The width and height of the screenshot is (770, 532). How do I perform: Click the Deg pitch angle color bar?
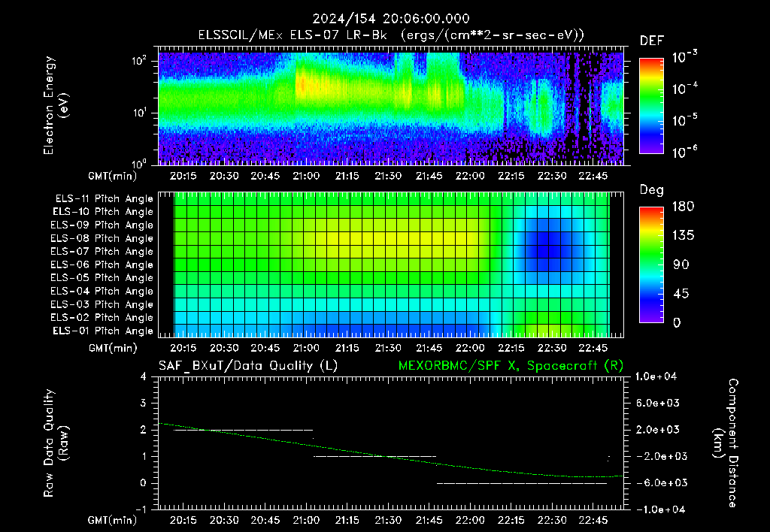(651, 264)
